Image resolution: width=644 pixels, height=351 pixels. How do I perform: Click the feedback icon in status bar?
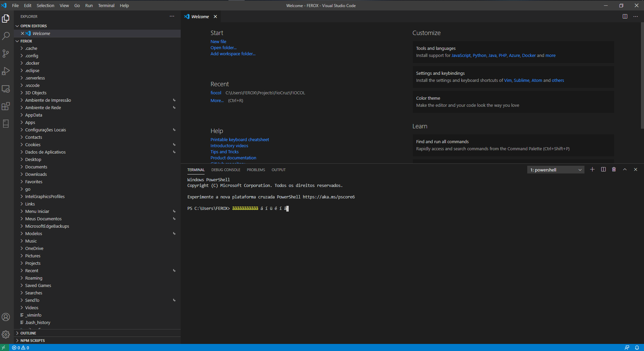pyautogui.click(x=627, y=348)
